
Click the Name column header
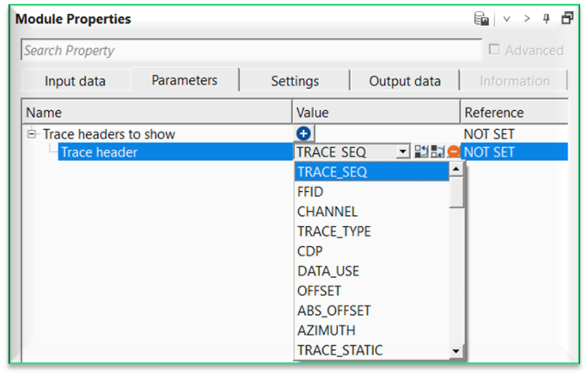(x=157, y=112)
